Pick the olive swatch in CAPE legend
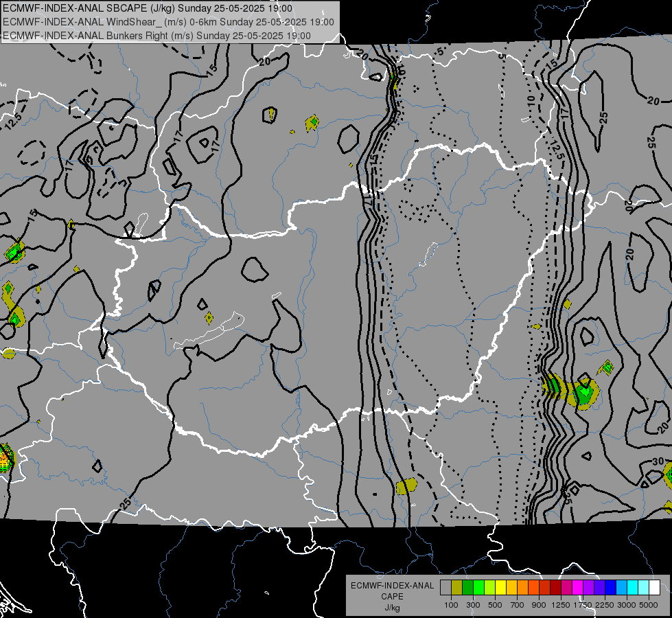The width and height of the screenshot is (672, 618). click(457, 588)
